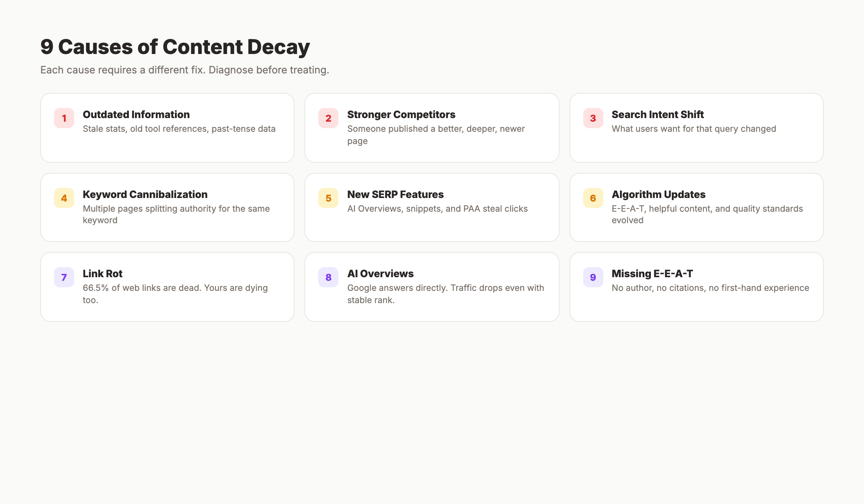
Task: Select the Outdated Information card
Action: coord(167,127)
